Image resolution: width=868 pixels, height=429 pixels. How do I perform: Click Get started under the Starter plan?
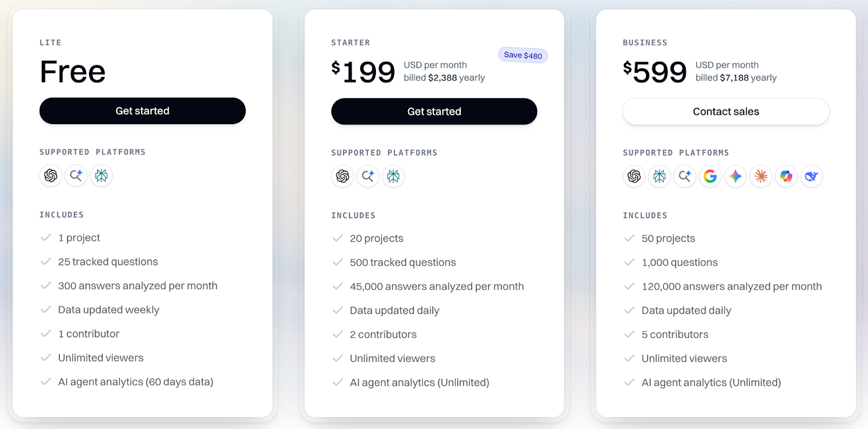434,111
